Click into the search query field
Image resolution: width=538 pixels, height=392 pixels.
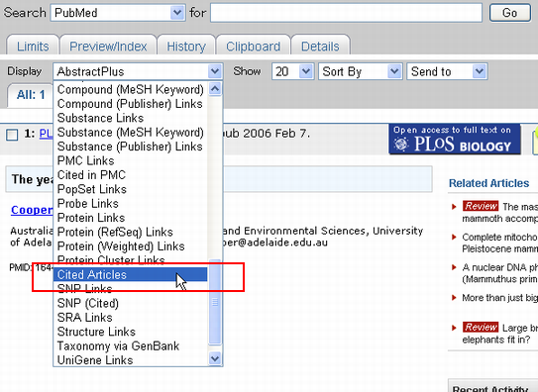click(346, 13)
